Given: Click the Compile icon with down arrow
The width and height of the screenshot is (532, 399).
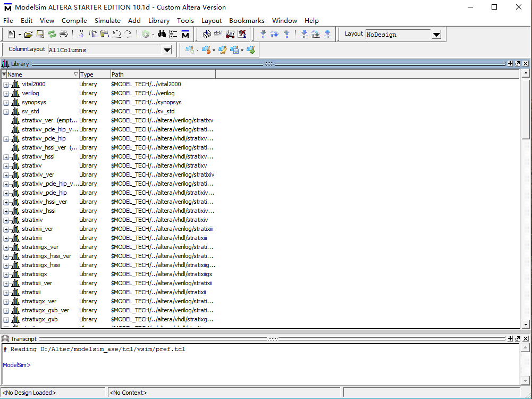Looking at the screenshot, I should [x=207, y=34].
